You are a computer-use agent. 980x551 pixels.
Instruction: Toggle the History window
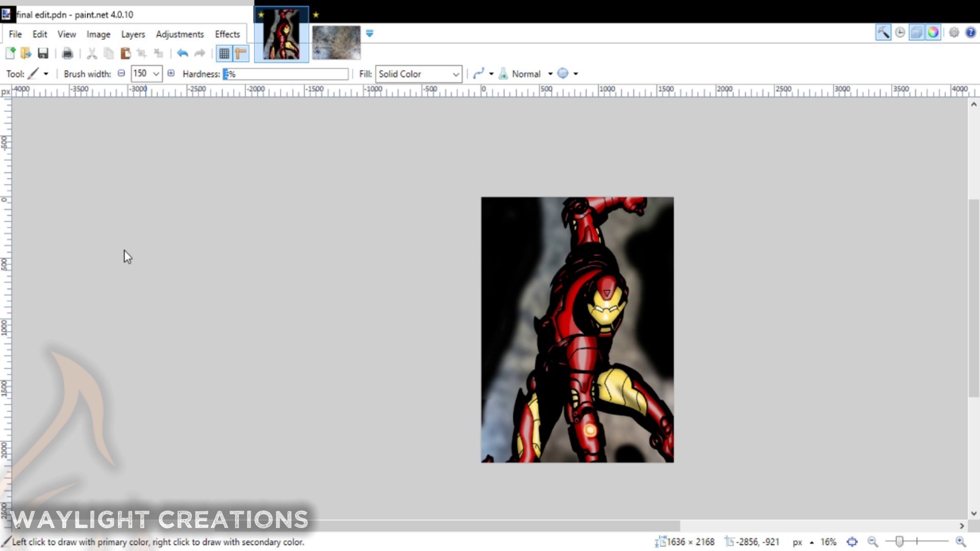[x=900, y=33]
